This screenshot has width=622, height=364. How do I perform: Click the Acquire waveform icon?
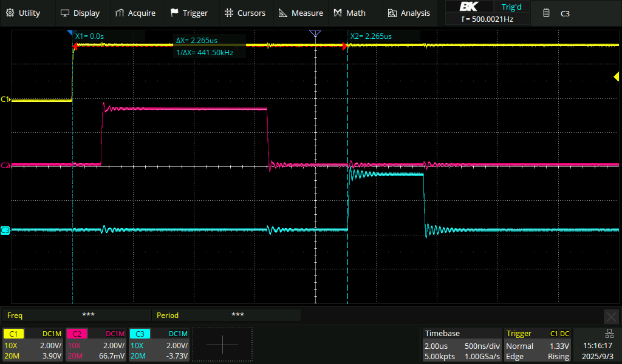120,13
